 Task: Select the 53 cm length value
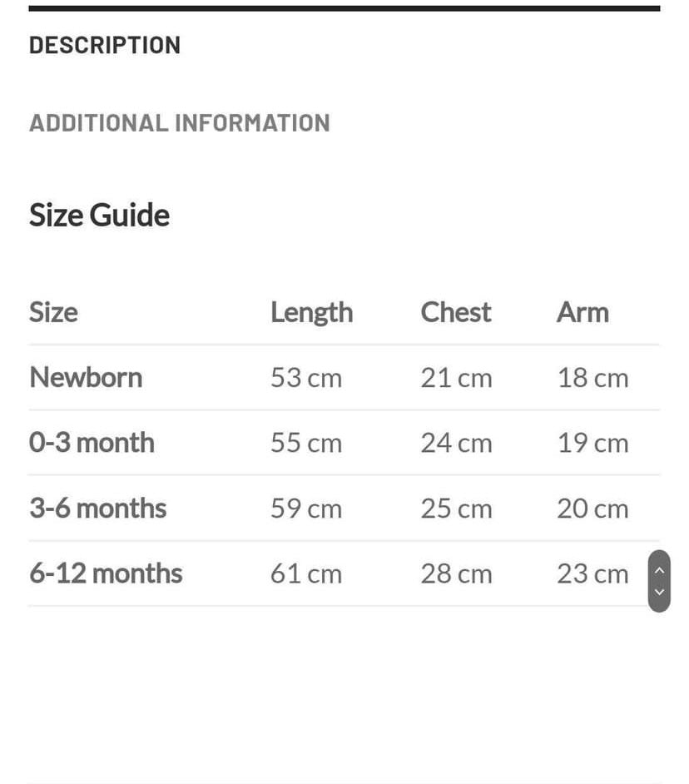point(305,378)
